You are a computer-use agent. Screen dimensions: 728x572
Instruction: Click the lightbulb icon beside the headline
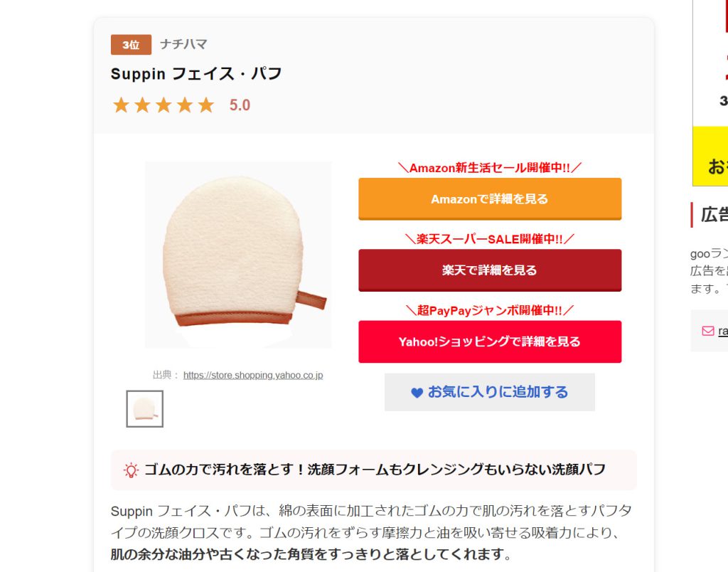coord(131,470)
